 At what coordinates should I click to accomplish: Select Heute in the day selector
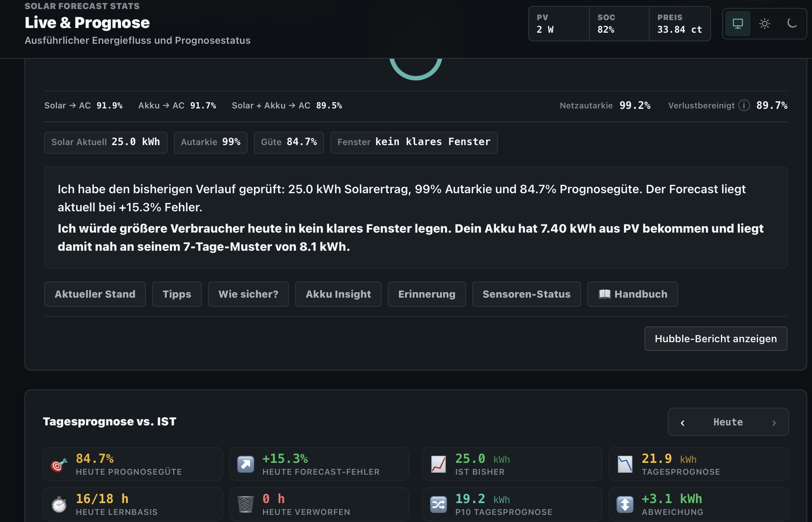(x=728, y=422)
